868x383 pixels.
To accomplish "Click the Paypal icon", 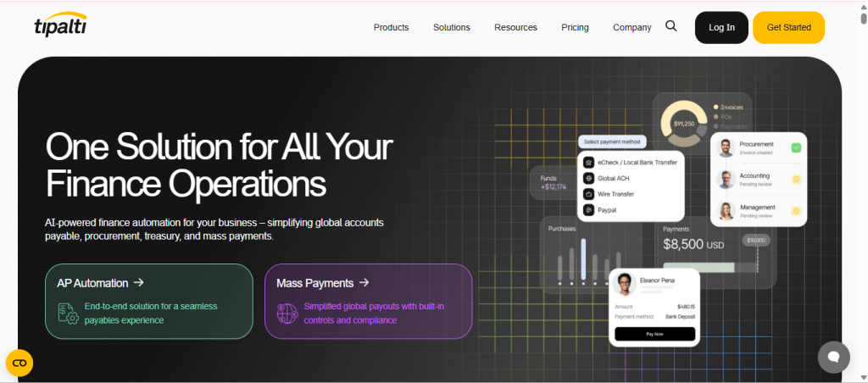I will coord(588,210).
